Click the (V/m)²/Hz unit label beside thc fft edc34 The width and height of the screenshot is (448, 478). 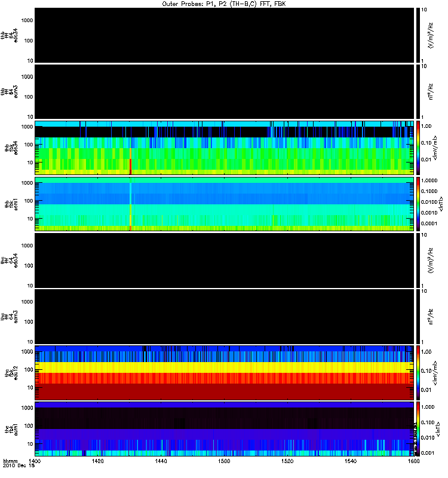pos(430,261)
